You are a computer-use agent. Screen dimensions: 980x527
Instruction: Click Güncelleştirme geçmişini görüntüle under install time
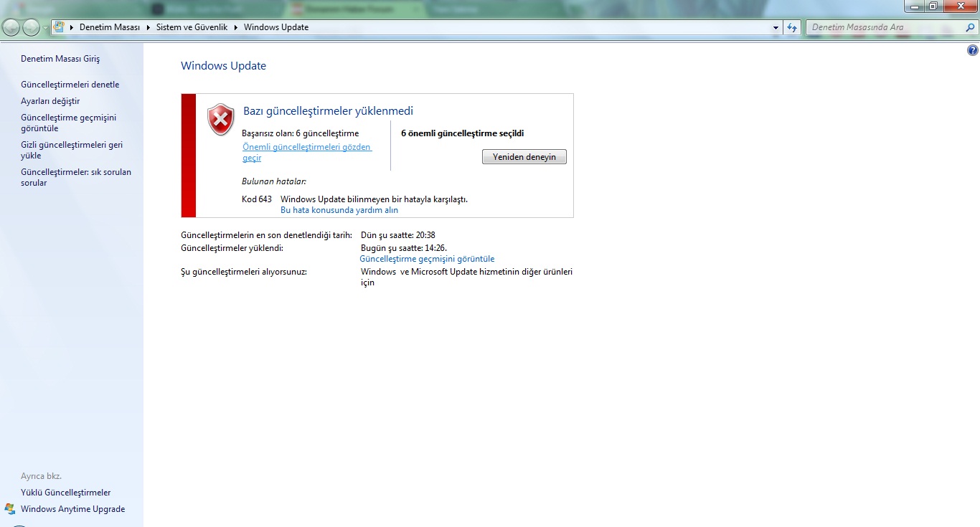pyautogui.click(x=427, y=259)
